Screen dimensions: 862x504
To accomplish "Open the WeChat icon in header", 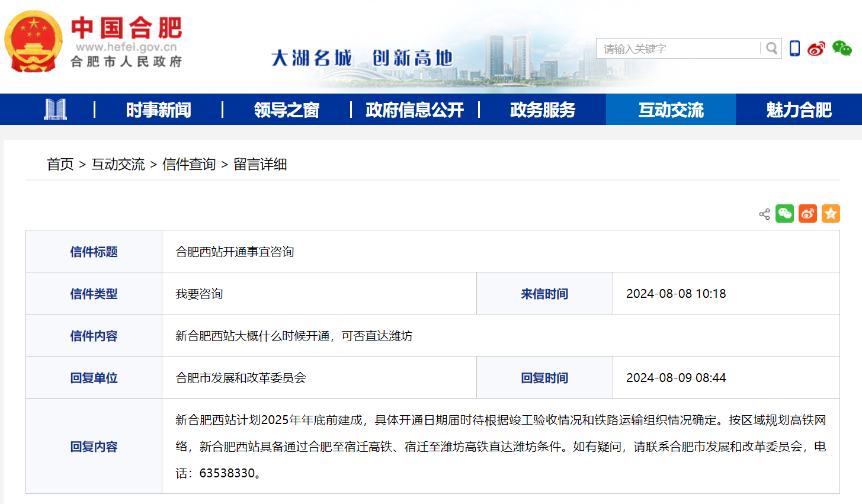I will tap(842, 49).
